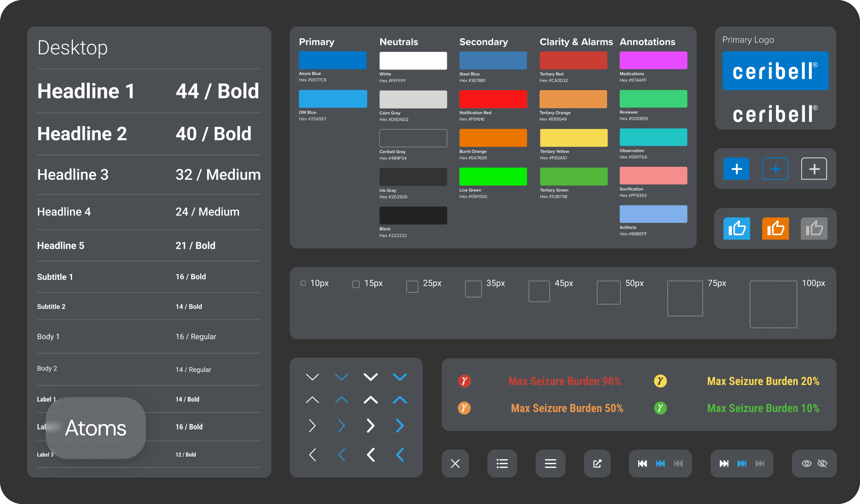860x504 pixels.
Task: Click the bulleted list icon button
Action: coord(502,464)
